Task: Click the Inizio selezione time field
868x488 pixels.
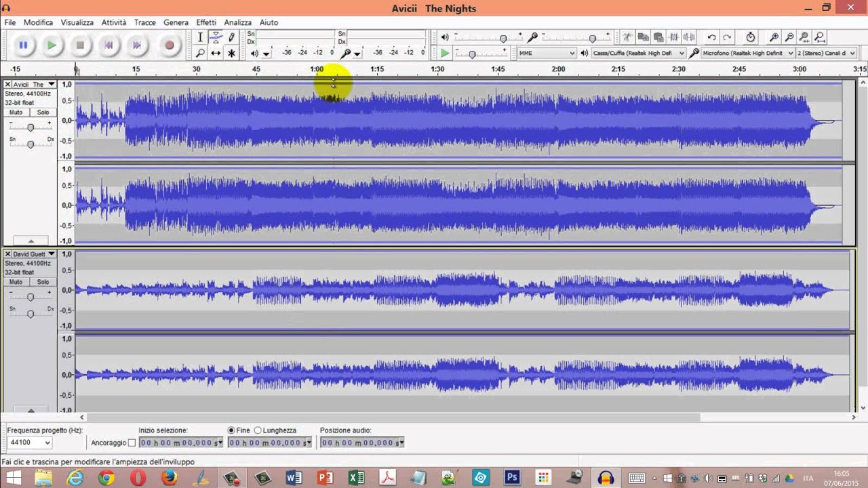Action: (180, 443)
